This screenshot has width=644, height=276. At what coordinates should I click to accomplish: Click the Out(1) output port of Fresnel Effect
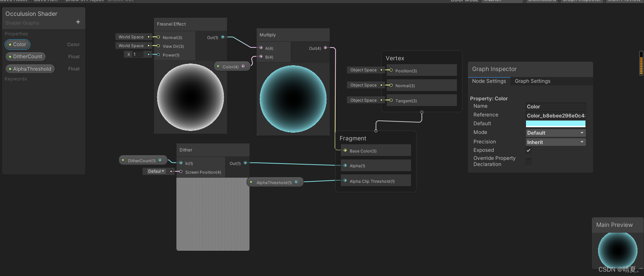(223, 37)
